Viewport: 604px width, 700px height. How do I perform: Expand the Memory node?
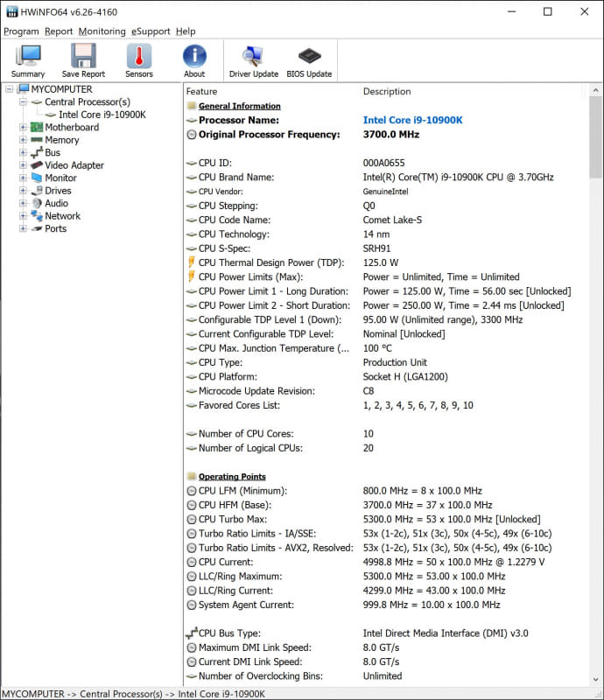coord(23,140)
